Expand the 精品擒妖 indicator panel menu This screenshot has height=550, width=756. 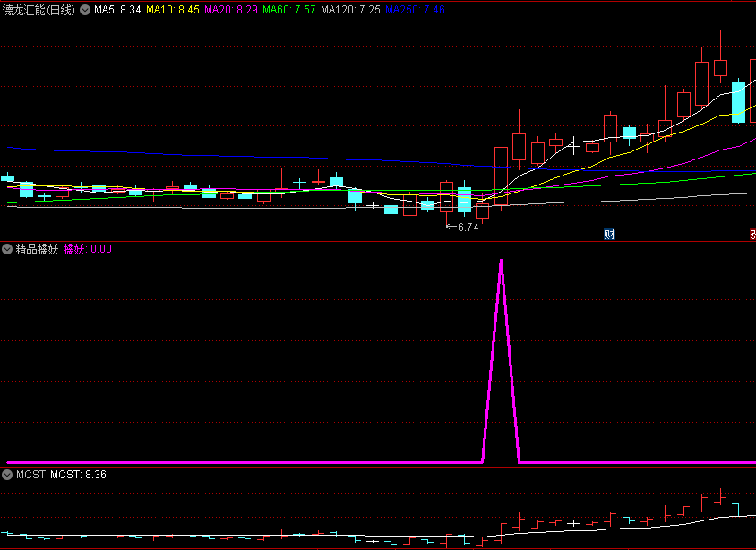[x=7, y=249]
